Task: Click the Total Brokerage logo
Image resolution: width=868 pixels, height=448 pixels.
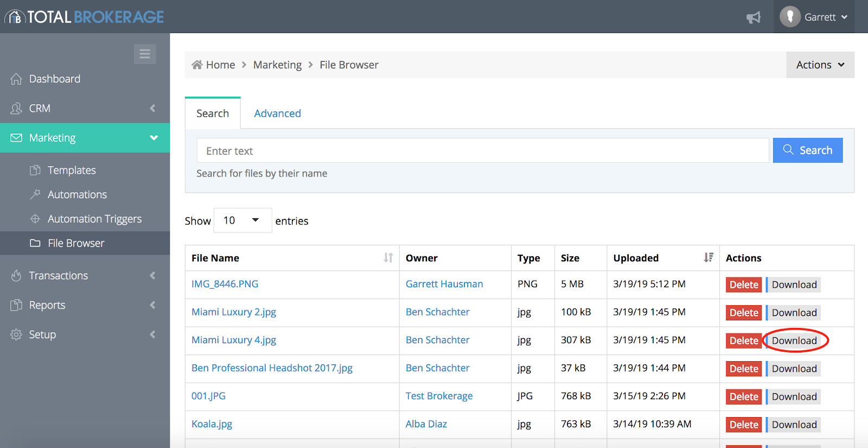Action: 85,17
